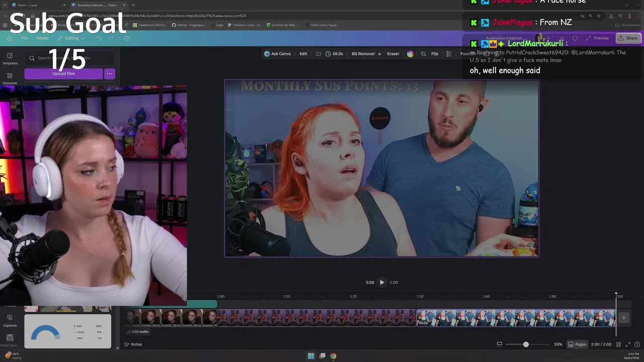This screenshot has height=362, width=644.
Task: Click the undo arrow
Action: tap(99, 38)
